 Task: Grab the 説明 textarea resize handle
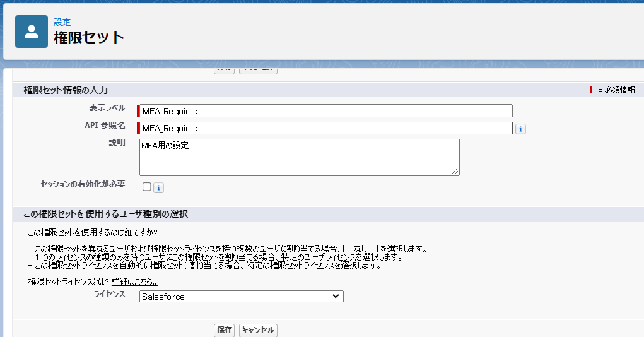455,171
